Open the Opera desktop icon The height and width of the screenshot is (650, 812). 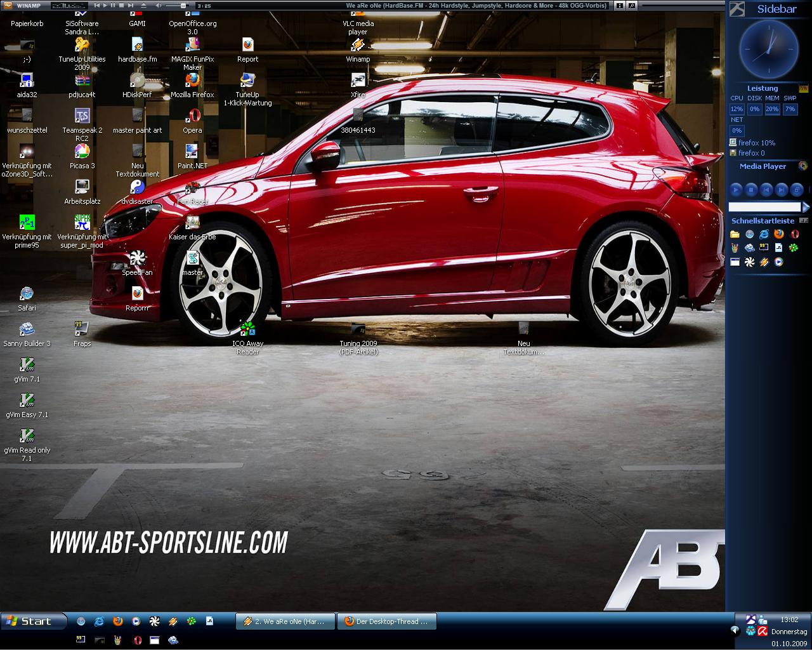click(192, 117)
